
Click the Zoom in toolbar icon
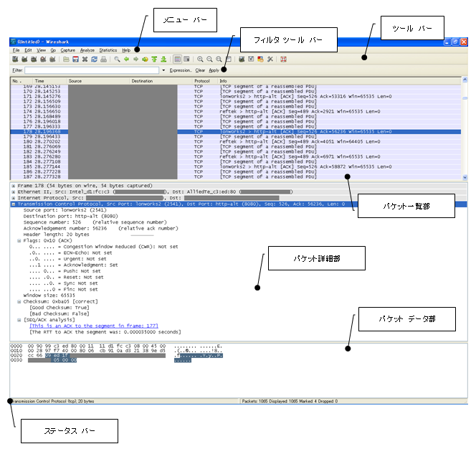click(200, 60)
